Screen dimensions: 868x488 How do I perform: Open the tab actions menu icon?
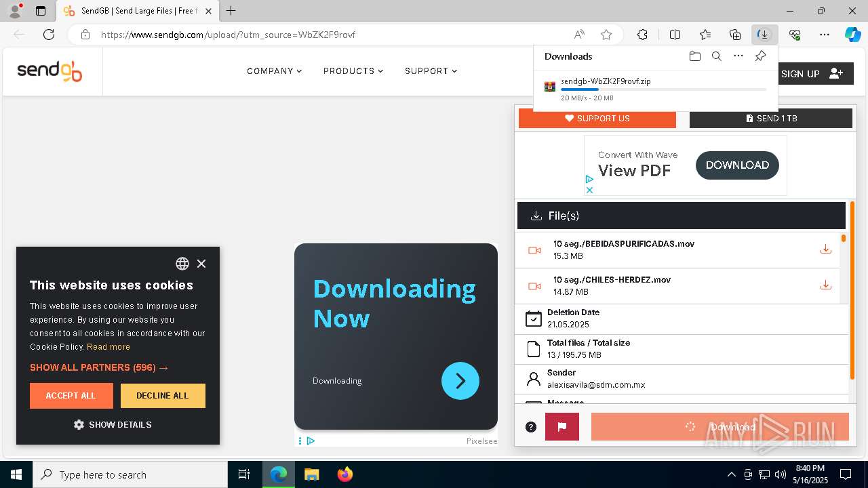coord(41,11)
